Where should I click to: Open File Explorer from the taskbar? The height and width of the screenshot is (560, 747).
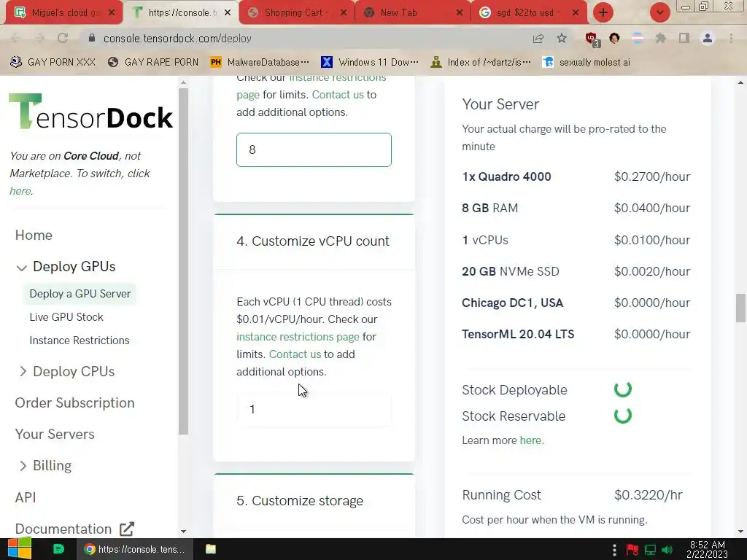tap(211, 549)
